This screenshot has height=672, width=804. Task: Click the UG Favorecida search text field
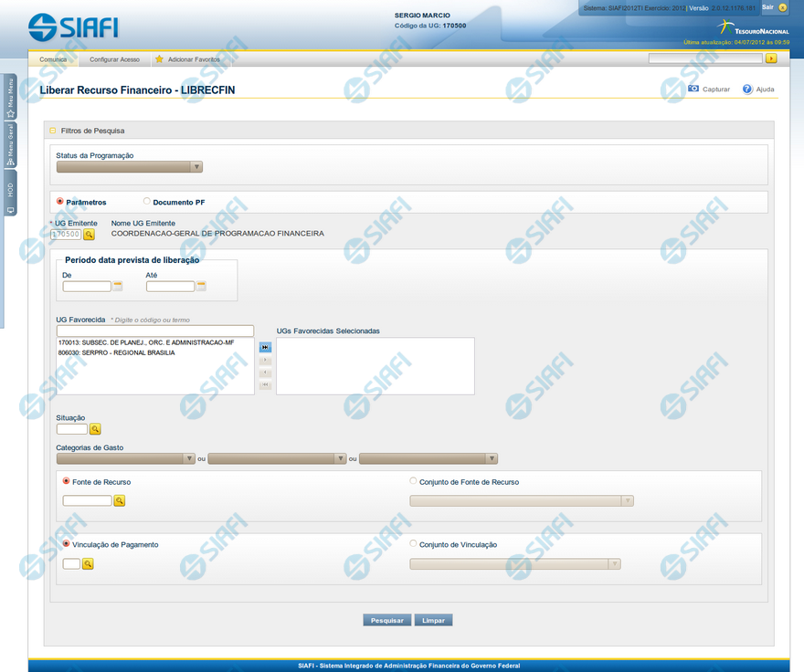pyautogui.click(x=154, y=331)
